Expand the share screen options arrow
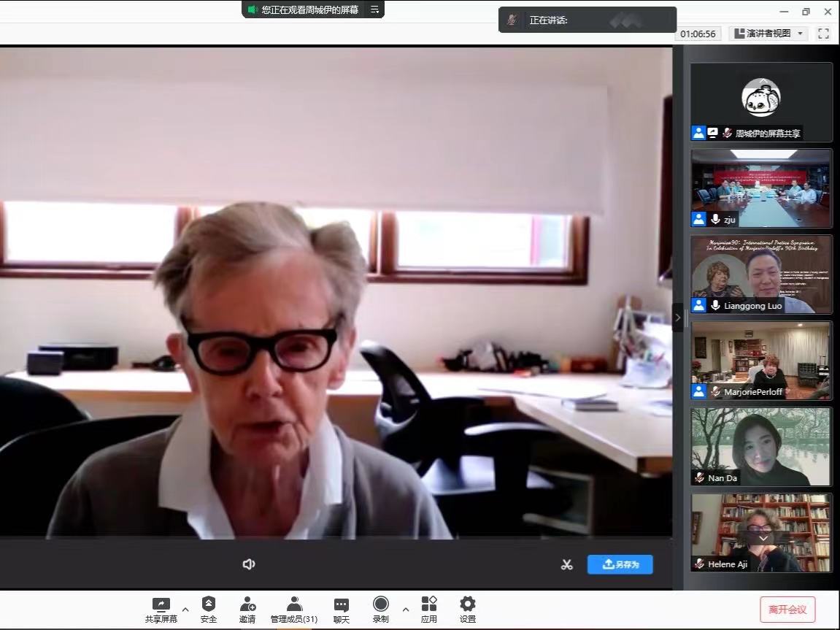The image size is (840, 630). point(185,609)
